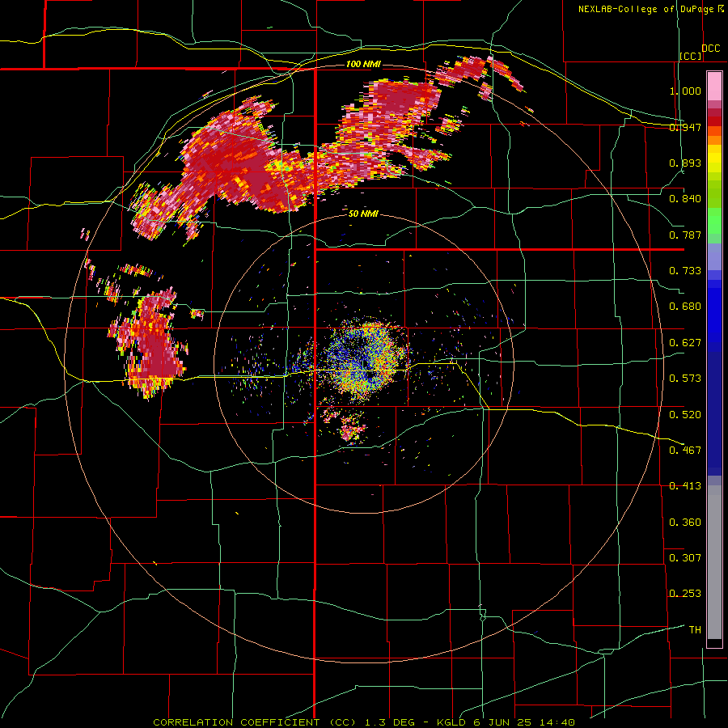Click the 0.573 value on color scale

pos(685,379)
